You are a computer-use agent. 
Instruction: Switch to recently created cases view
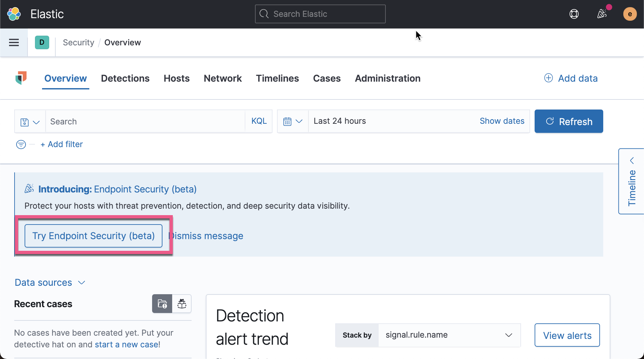162,304
